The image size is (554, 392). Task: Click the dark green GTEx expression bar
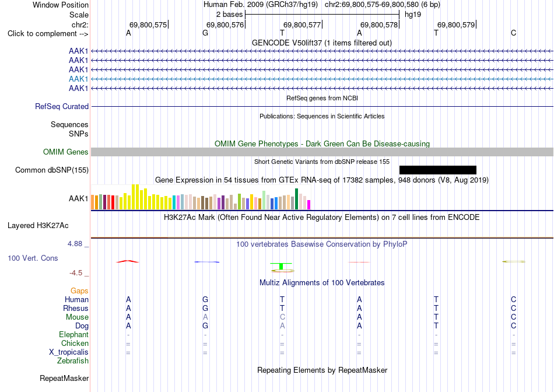tap(296, 199)
